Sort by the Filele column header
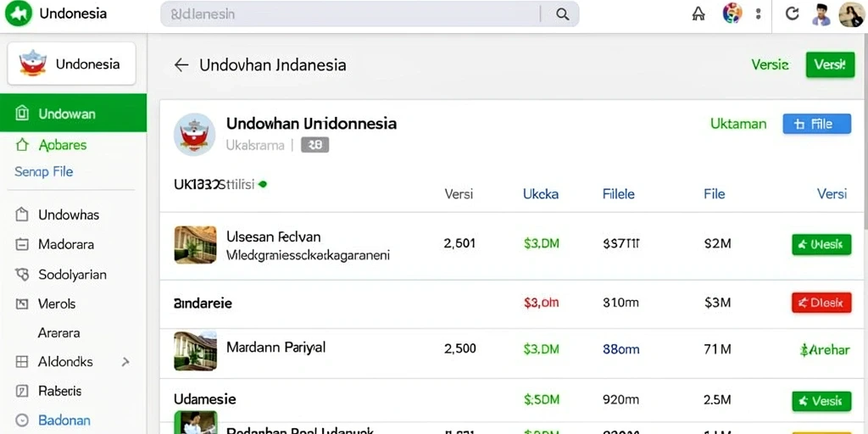This screenshot has height=434, width=868. pos(618,194)
